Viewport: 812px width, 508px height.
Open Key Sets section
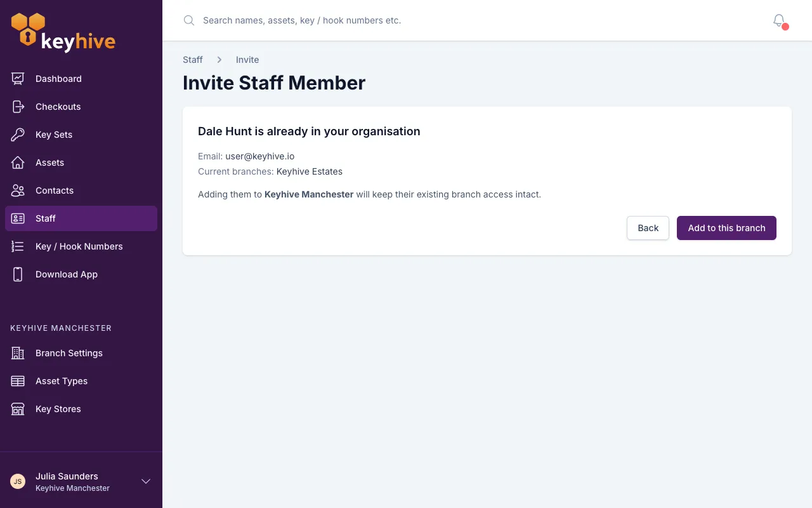point(81,135)
